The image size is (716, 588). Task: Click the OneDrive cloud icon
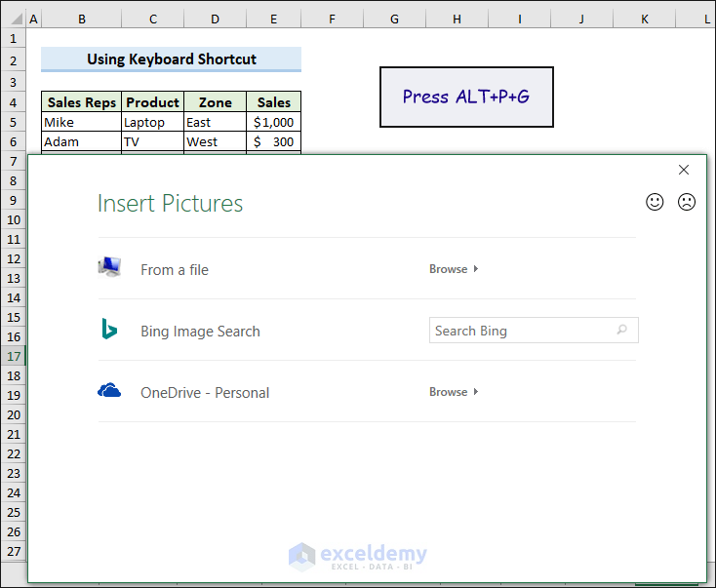coord(109,391)
